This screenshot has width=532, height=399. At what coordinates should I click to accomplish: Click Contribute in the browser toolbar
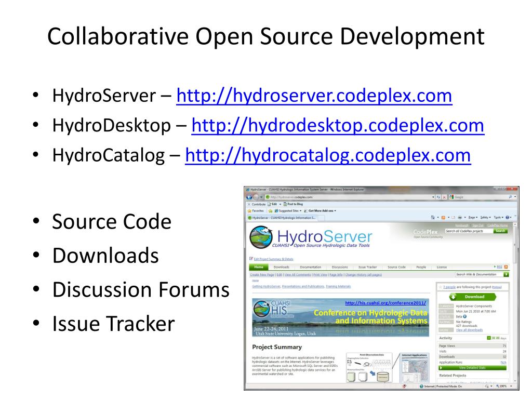click(x=259, y=204)
